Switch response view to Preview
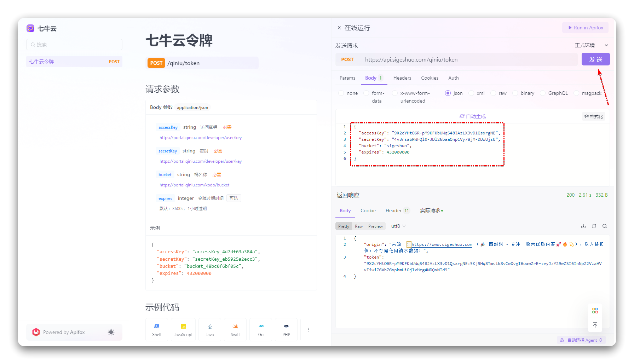The width and height of the screenshot is (634, 364). [375, 226]
